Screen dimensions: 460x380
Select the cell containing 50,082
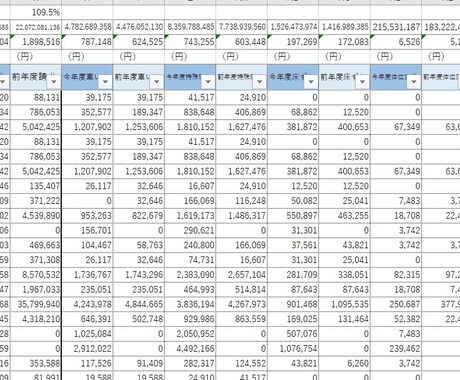point(293,201)
